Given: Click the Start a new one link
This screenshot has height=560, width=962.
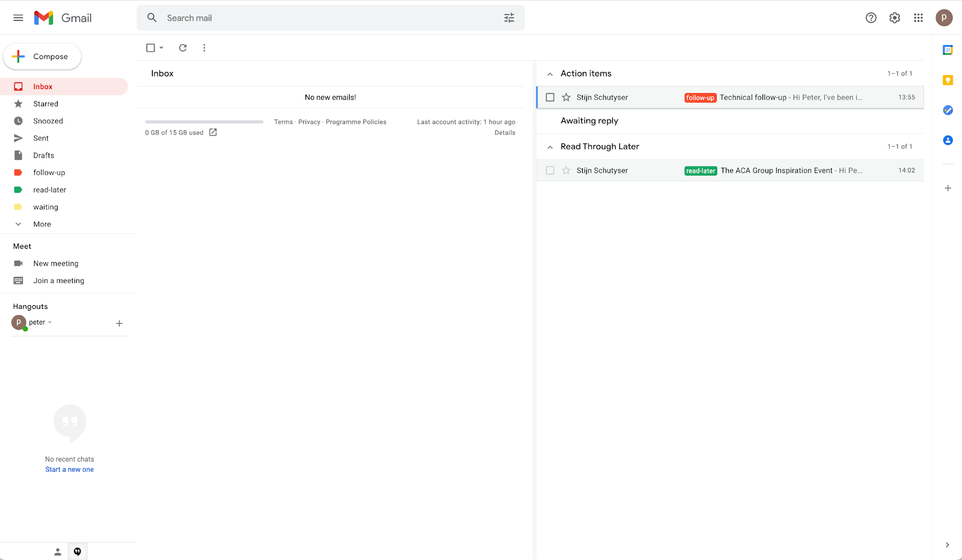Looking at the screenshot, I should (69, 470).
